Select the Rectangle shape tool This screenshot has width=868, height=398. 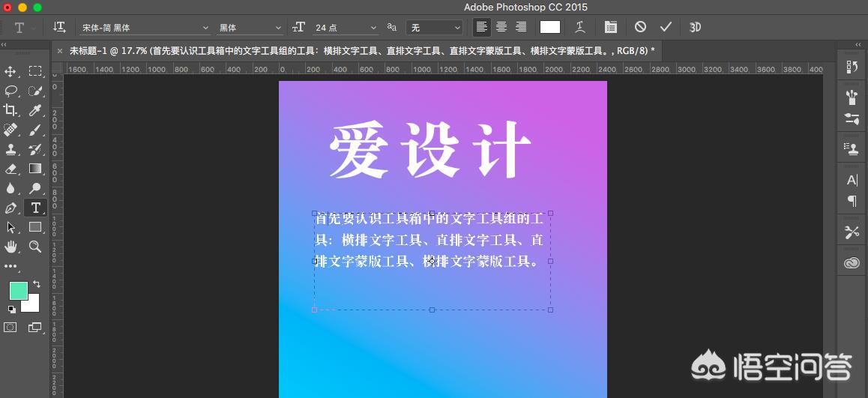click(35, 227)
